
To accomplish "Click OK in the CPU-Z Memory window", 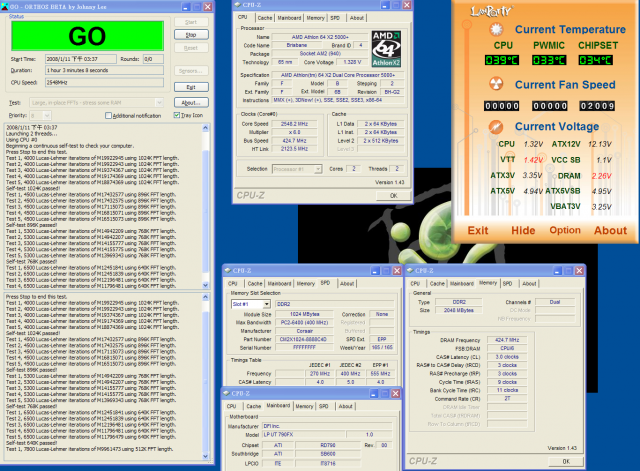I will click(x=566, y=461).
